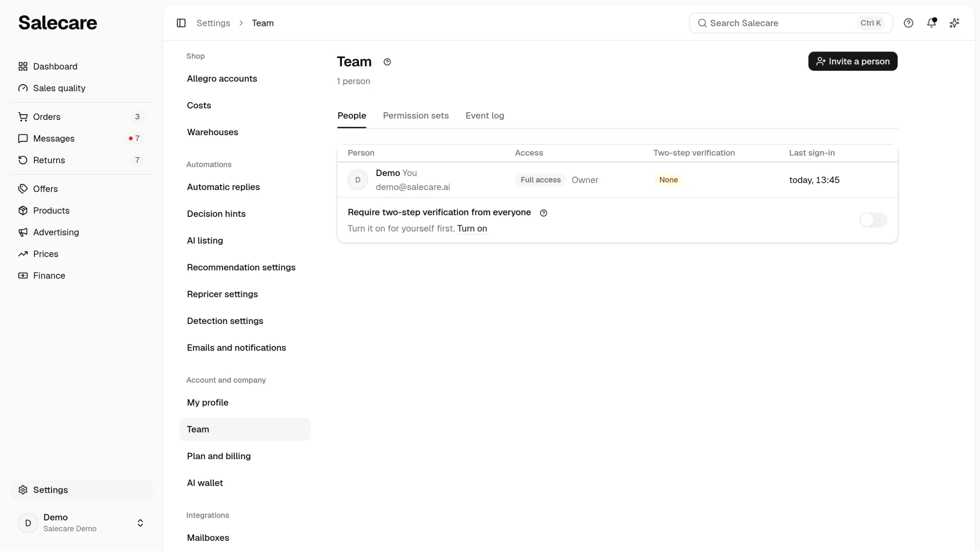Click the Orders count badge 3
Screen dimensions: 980x551
click(137, 117)
